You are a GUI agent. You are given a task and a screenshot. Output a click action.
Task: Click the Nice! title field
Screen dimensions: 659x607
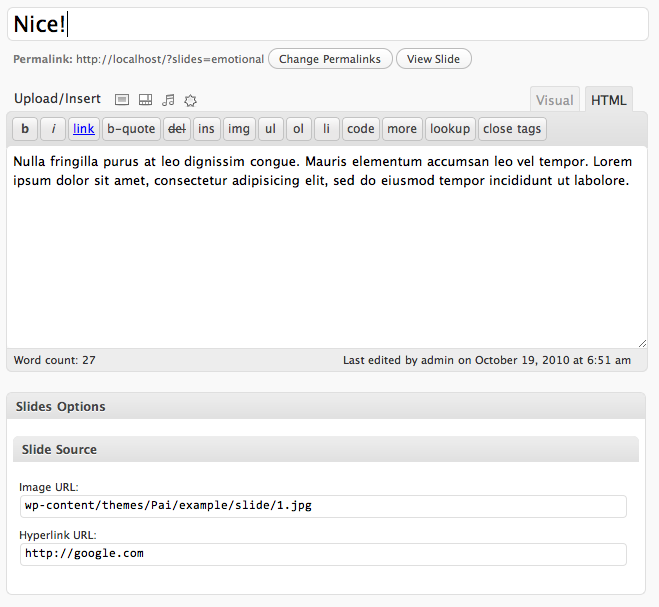(x=328, y=25)
